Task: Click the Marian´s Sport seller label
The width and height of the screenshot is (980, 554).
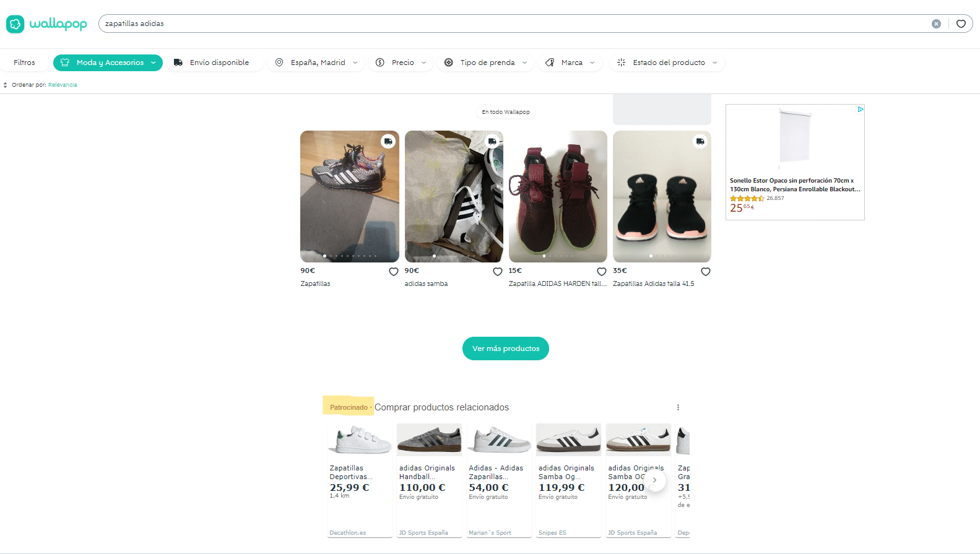Action: [x=490, y=533]
